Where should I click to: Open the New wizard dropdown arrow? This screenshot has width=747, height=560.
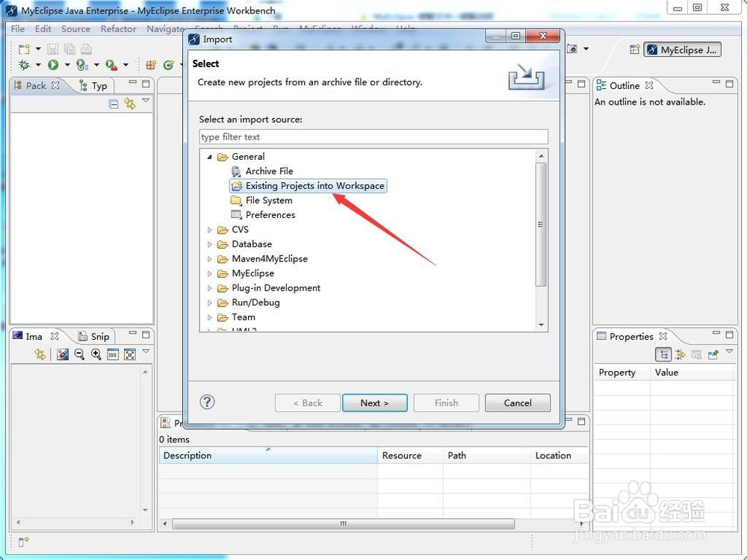(38, 49)
